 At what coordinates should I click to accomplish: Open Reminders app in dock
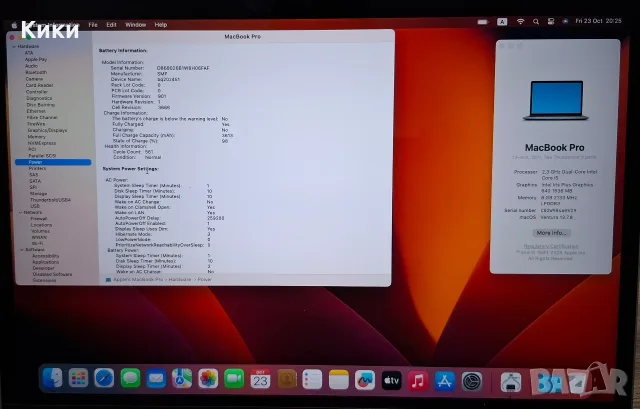(x=313, y=380)
